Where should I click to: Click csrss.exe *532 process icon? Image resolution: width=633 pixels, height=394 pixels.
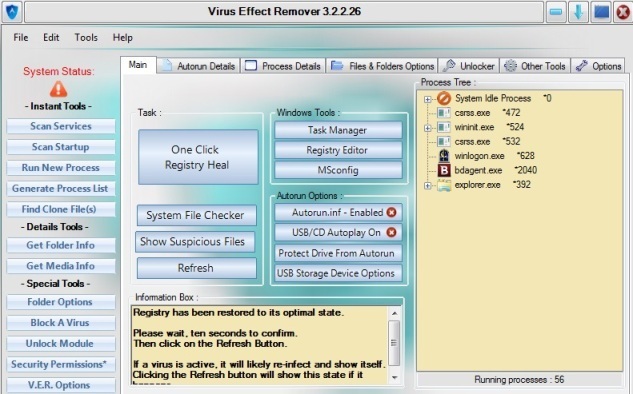point(444,142)
